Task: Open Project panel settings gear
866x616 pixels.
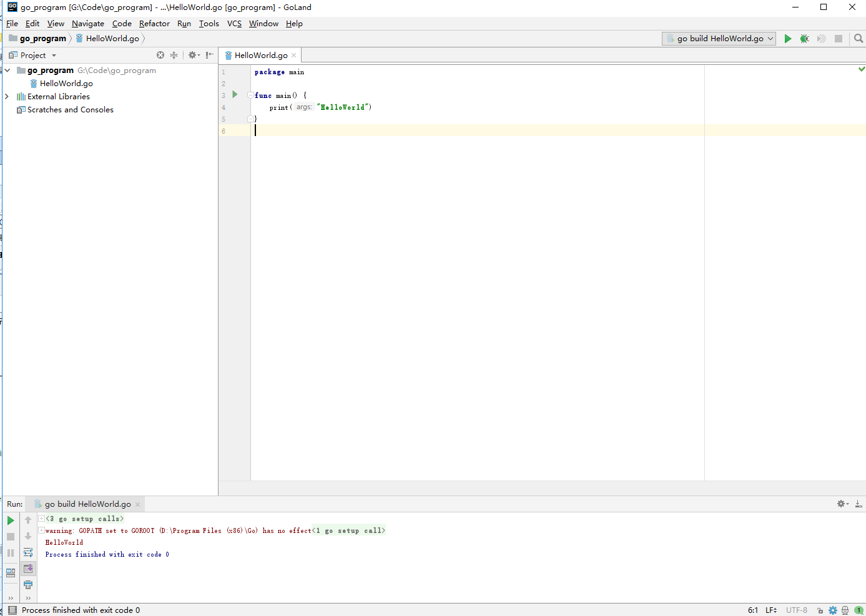Action: [x=194, y=55]
